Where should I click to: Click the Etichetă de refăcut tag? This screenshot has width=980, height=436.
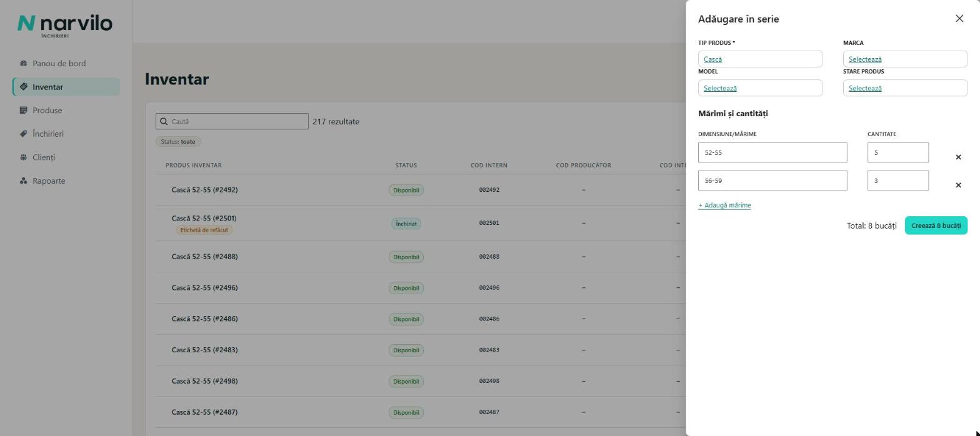204,230
